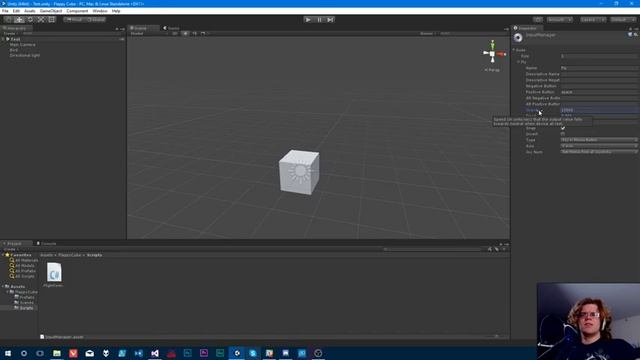Open the scene effects image button

click(204, 33)
